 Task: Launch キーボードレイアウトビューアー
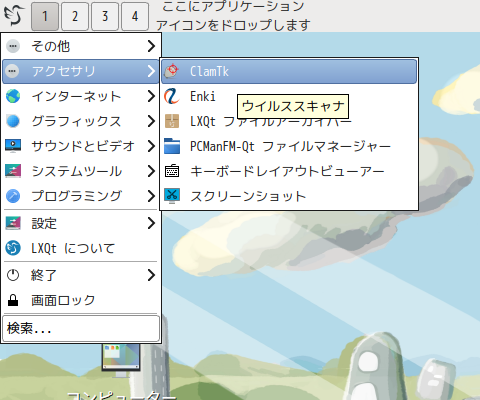pos(289,171)
